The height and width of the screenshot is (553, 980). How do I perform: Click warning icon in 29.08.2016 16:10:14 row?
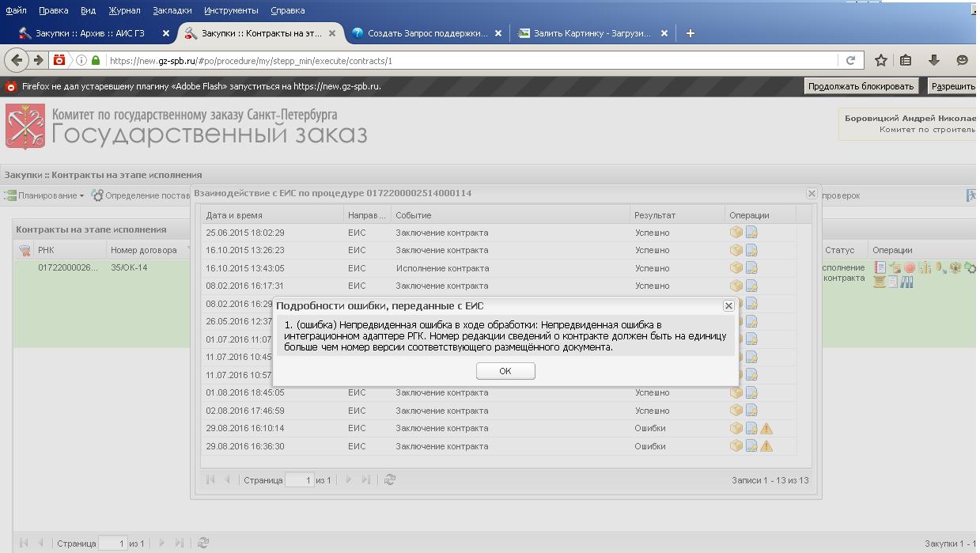(766, 429)
